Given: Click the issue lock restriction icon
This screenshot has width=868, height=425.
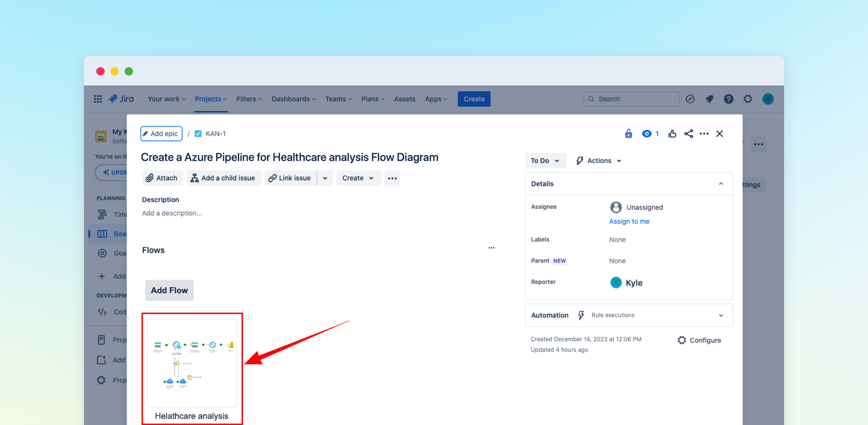Looking at the screenshot, I should tap(628, 134).
